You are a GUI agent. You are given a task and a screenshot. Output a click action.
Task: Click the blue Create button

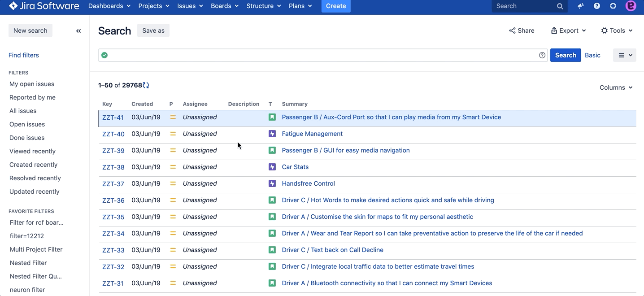pyautogui.click(x=336, y=6)
